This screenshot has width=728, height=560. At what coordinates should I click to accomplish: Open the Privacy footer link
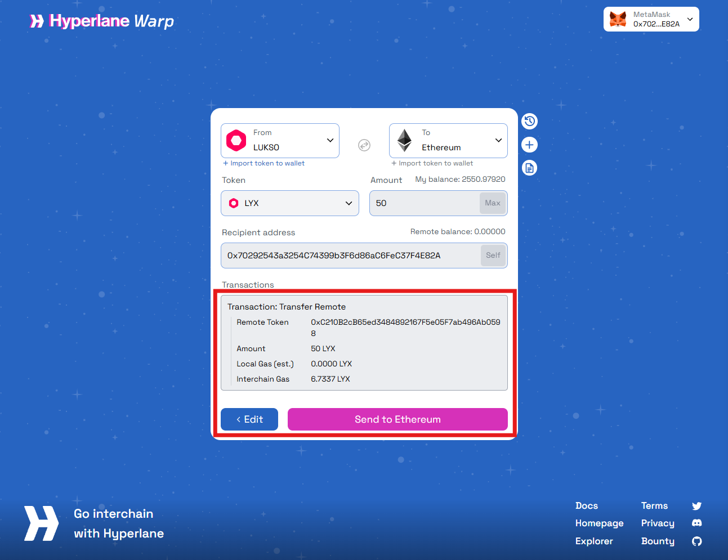tap(658, 523)
